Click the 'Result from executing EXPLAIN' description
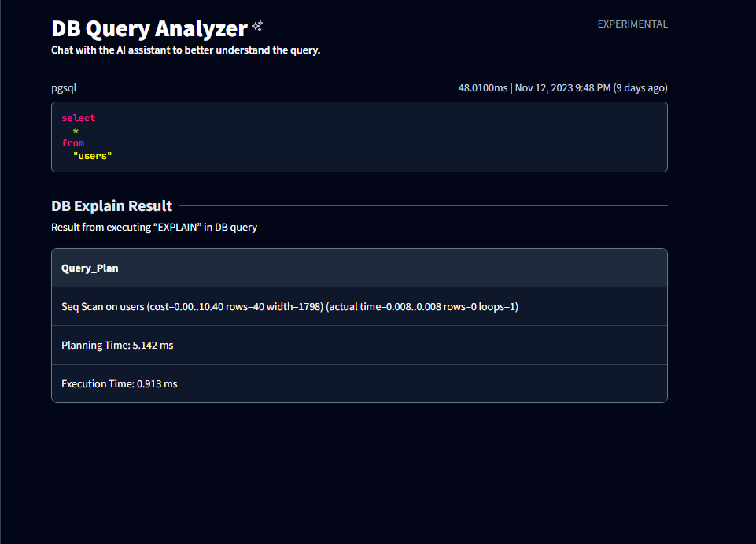 (x=154, y=228)
